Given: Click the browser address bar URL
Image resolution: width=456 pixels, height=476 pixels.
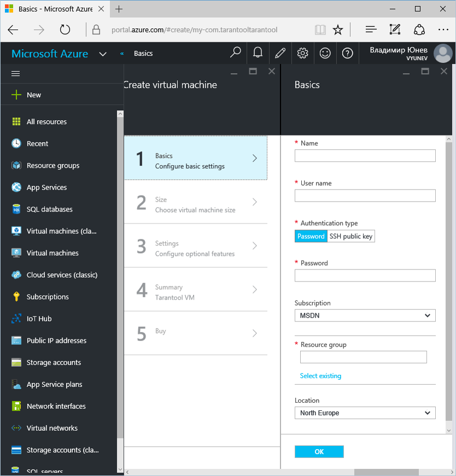Looking at the screenshot, I should pos(195,30).
